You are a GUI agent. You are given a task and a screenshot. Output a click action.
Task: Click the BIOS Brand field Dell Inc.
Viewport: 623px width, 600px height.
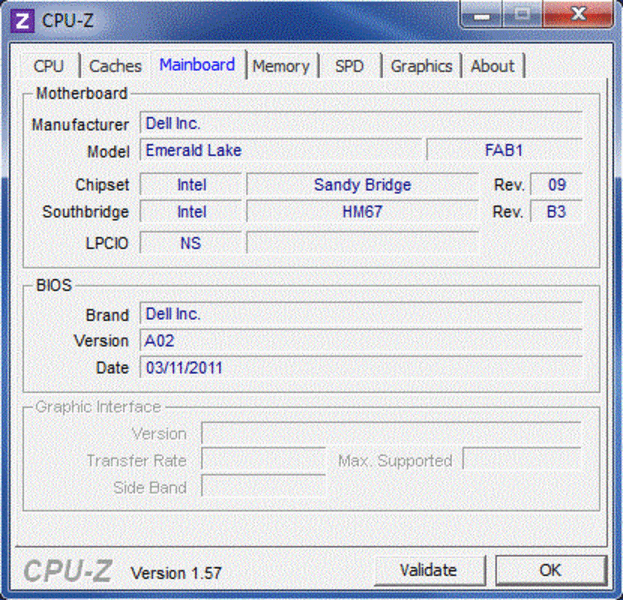(x=361, y=314)
